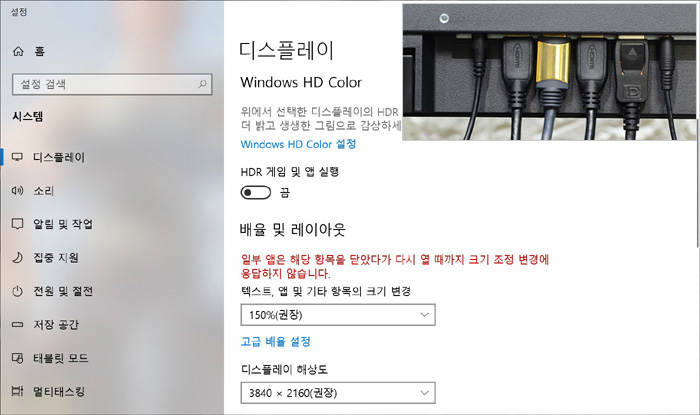Open Focus assist (집중 지원) moon icon

click(17, 257)
